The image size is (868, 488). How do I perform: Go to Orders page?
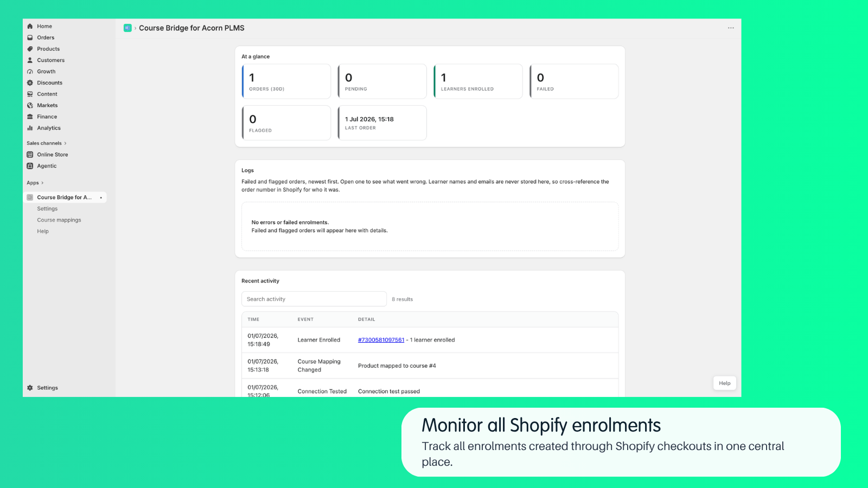pos(46,37)
